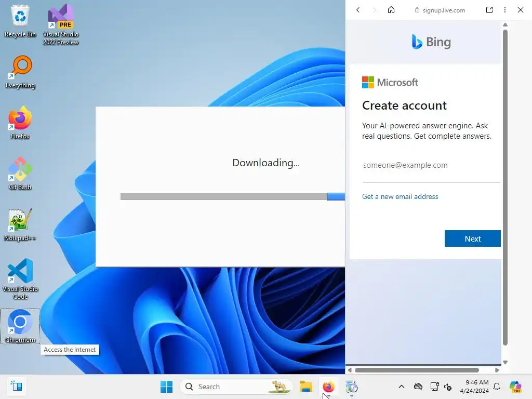Select the Everything search desktop icon
The height and width of the screenshot is (399, 532).
tap(20, 72)
